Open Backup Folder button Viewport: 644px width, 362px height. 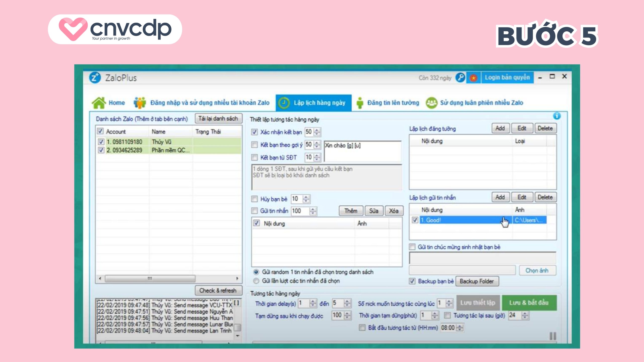point(477,281)
